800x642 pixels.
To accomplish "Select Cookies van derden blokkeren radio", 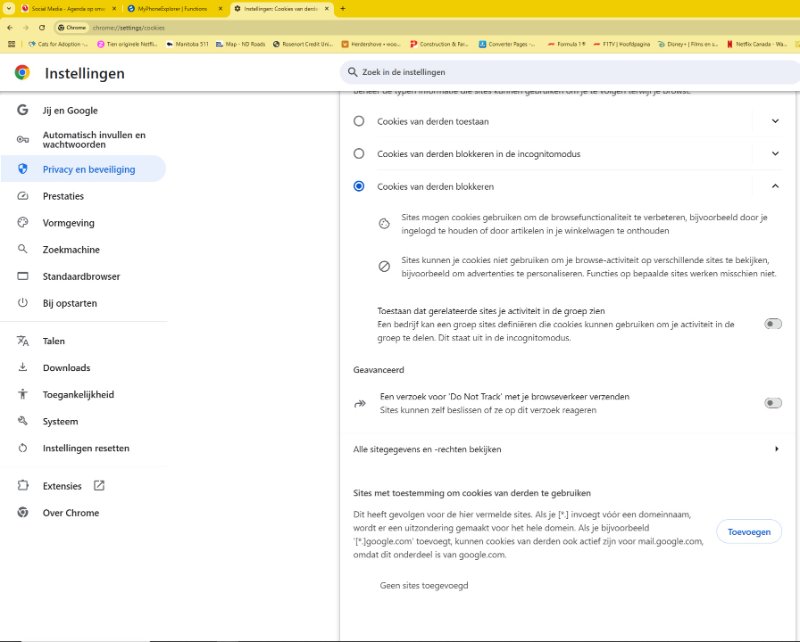I will point(359,186).
